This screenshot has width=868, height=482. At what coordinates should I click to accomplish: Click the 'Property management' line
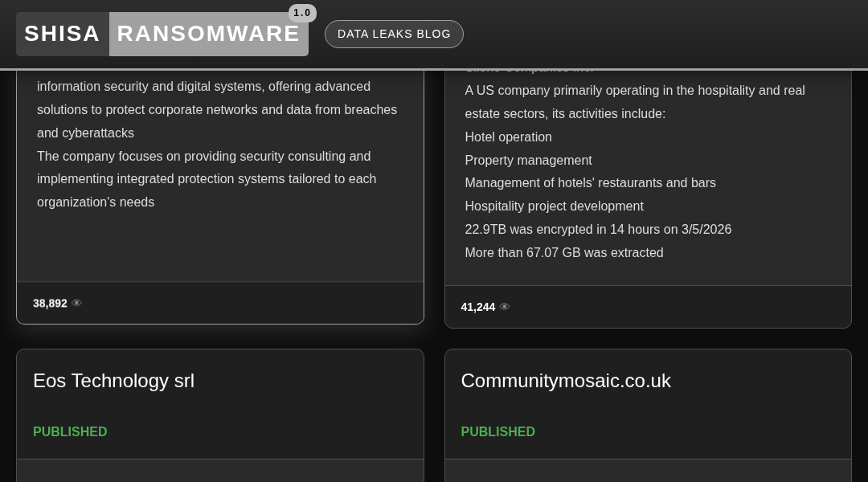tap(528, 160)
